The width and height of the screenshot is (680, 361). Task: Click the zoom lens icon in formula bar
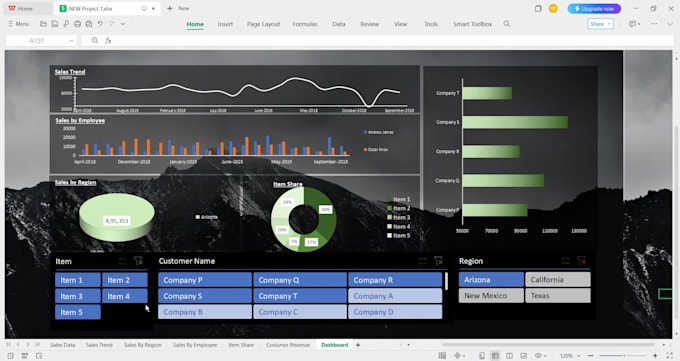(x=95, y=41)
